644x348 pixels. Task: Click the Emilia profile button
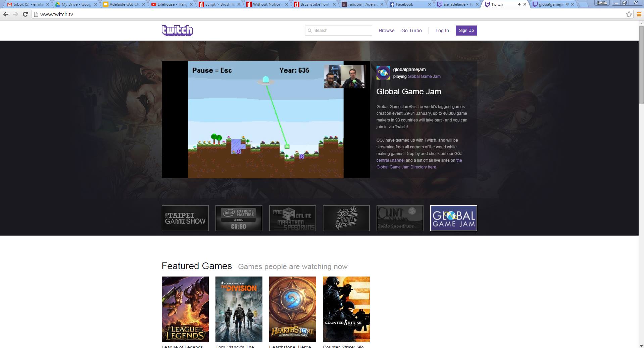[x=602, y=3]
